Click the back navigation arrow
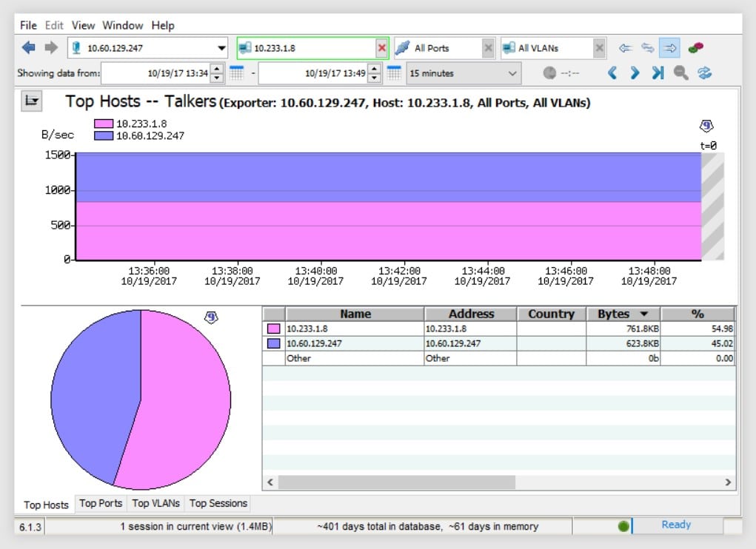Viewport: 756px width, 549px height. [27, 47]
